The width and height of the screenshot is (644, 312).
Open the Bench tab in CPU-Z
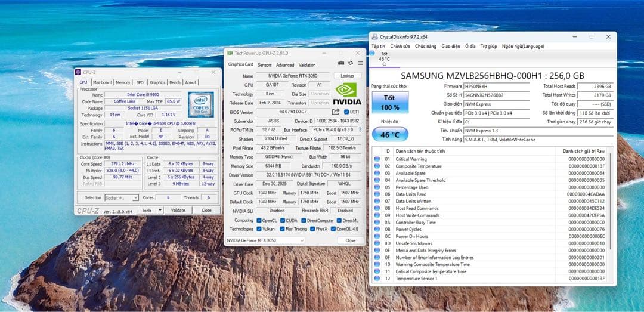tap(175, 82)
